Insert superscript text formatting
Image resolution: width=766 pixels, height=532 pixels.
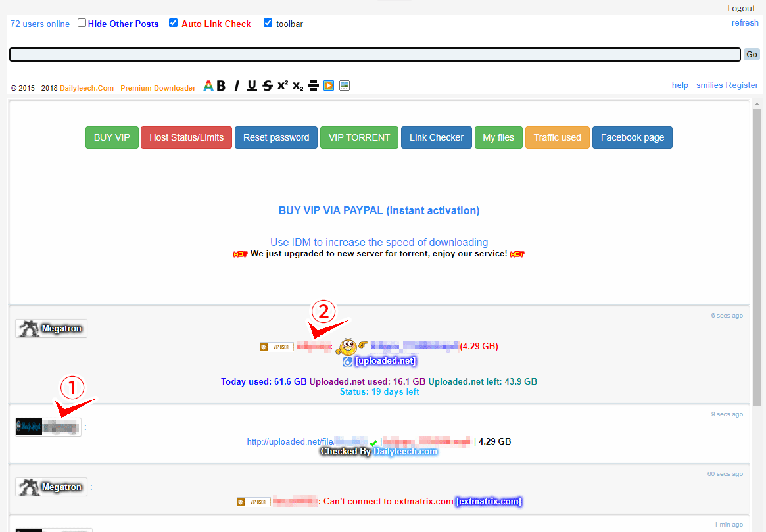coord(283,85)
